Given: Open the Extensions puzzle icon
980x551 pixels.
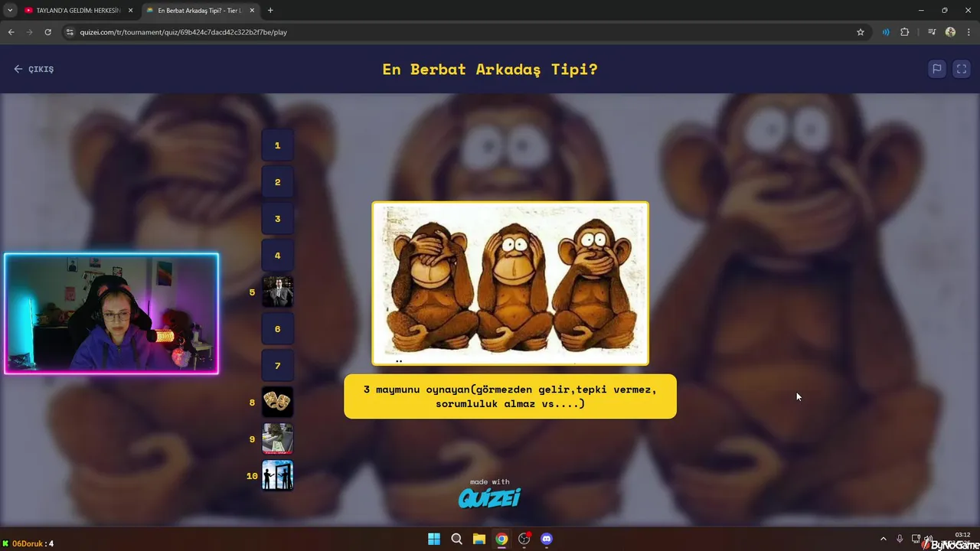Looking at the screenshot, I should [x=905, y=32].
